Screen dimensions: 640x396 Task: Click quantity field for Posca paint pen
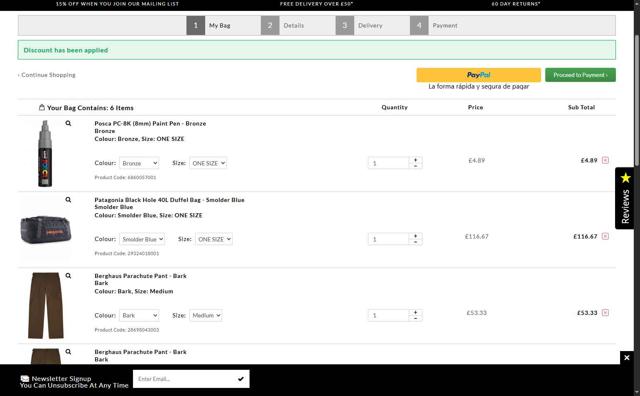coord(388,163)
